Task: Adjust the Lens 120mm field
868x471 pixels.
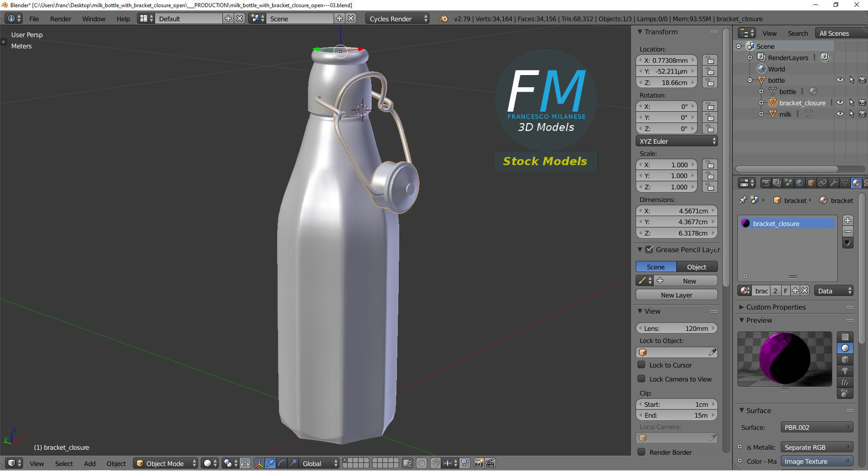Action: pos(676,328)
